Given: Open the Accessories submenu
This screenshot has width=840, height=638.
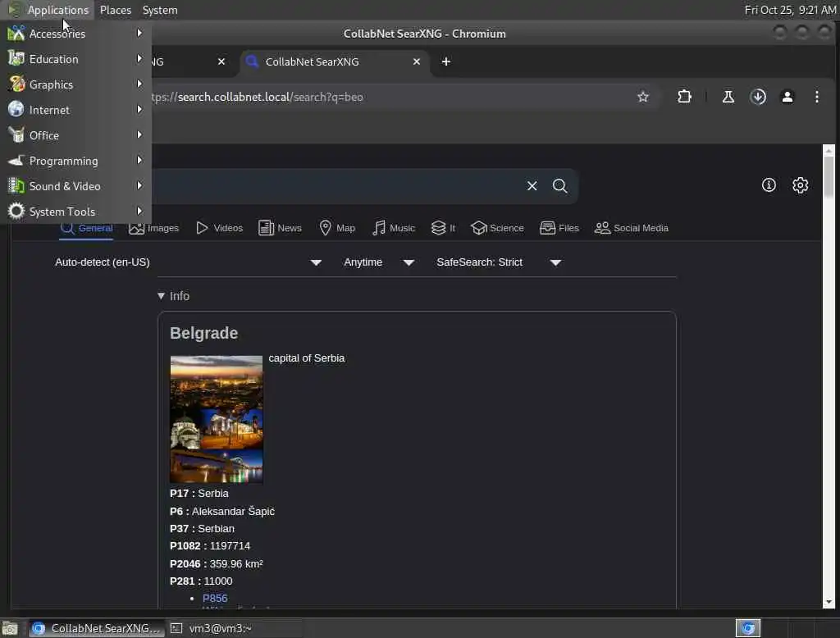Looking at the screenshot, I should [75, 34].
